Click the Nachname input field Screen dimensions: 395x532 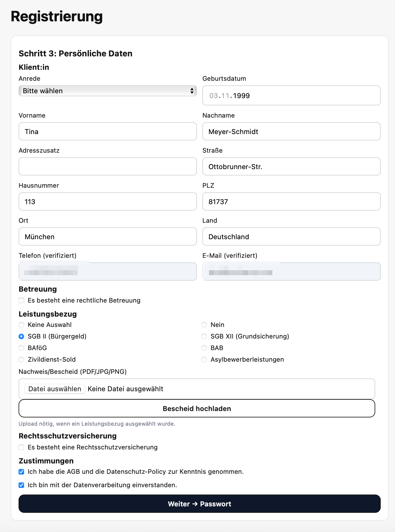pyautogui.click(x=291, y=132)
